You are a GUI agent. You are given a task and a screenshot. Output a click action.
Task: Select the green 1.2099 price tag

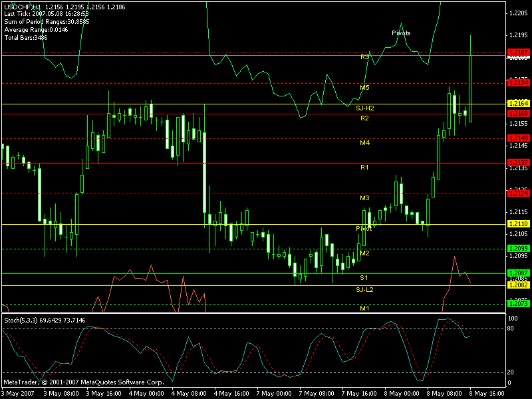[518, 249]
